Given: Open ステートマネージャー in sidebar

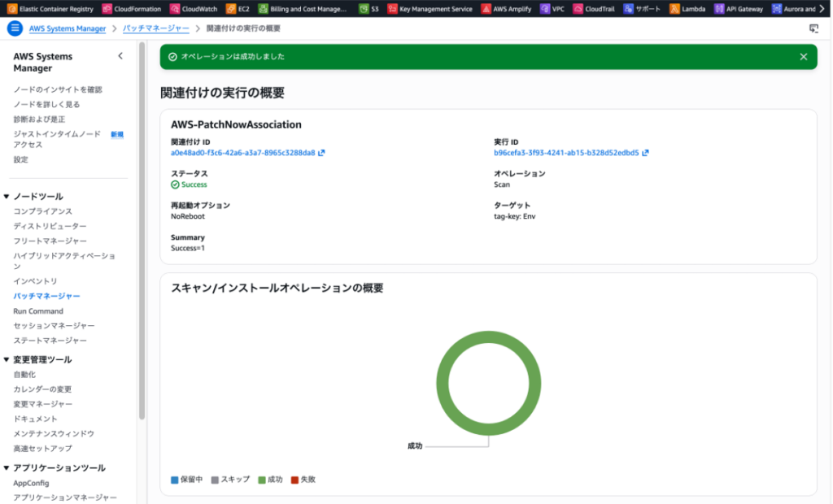Looking at the screenshot, I should click(50, 341).
